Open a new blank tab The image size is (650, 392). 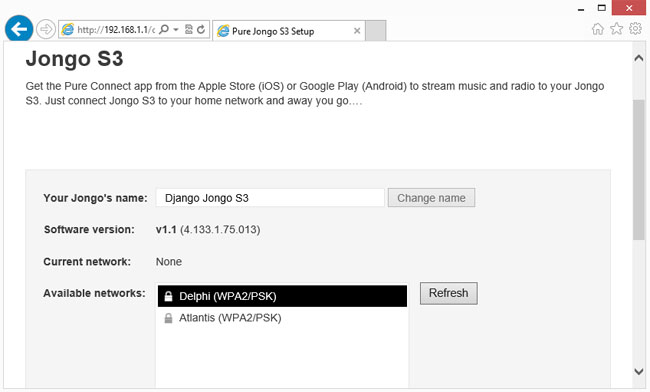click(376, 31)
